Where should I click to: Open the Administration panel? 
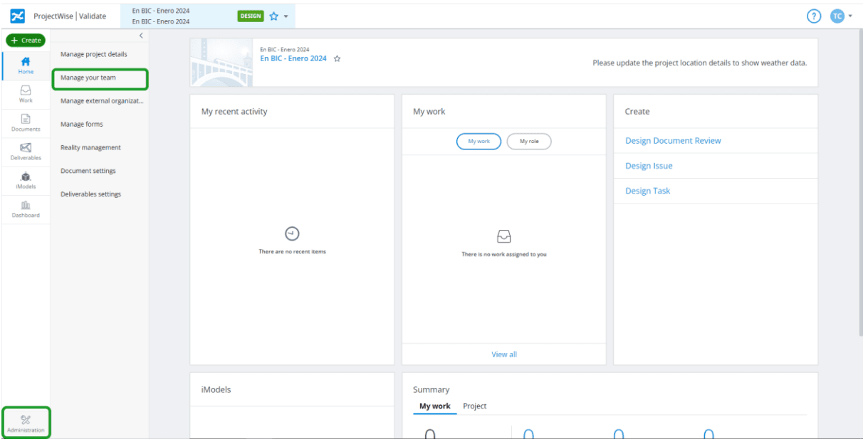pos(26,421)
